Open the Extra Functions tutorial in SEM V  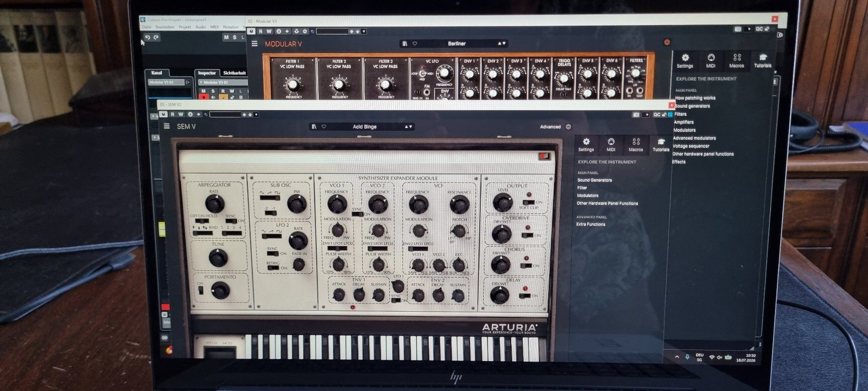(591, 224)
